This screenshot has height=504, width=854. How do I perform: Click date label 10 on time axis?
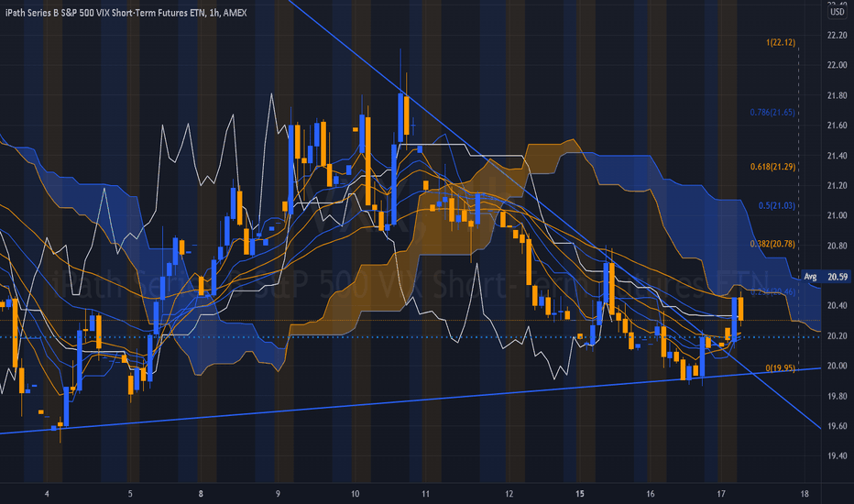[356, 494]
